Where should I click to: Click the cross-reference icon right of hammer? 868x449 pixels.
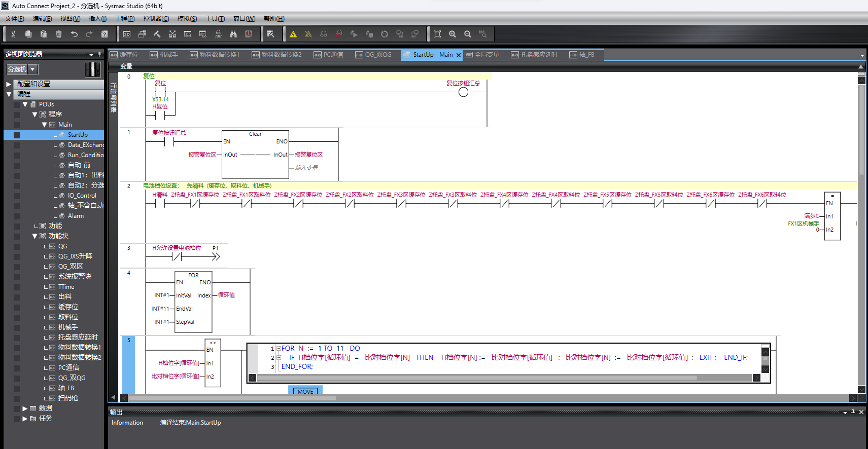point(172,34)
